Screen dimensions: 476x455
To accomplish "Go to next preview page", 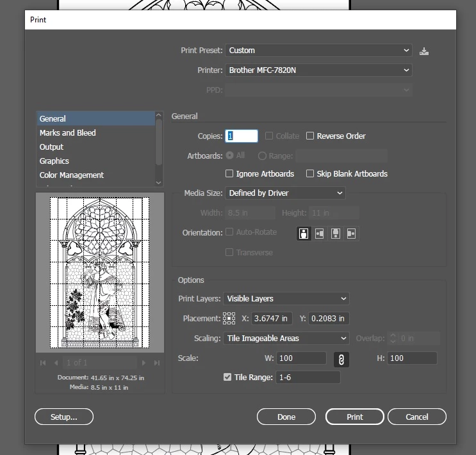I will point(144,363).
